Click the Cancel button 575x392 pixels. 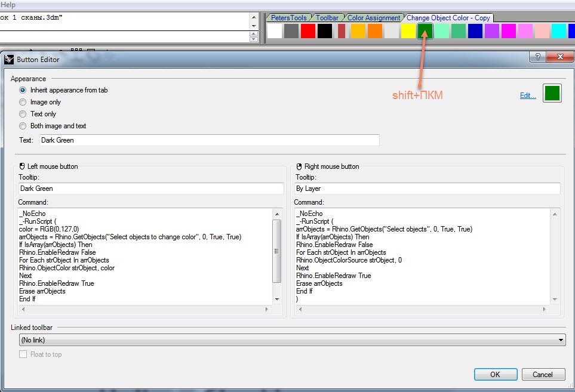543,375
